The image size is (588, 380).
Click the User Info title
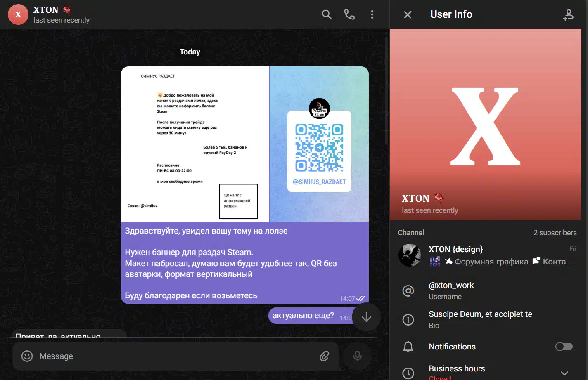451,14
